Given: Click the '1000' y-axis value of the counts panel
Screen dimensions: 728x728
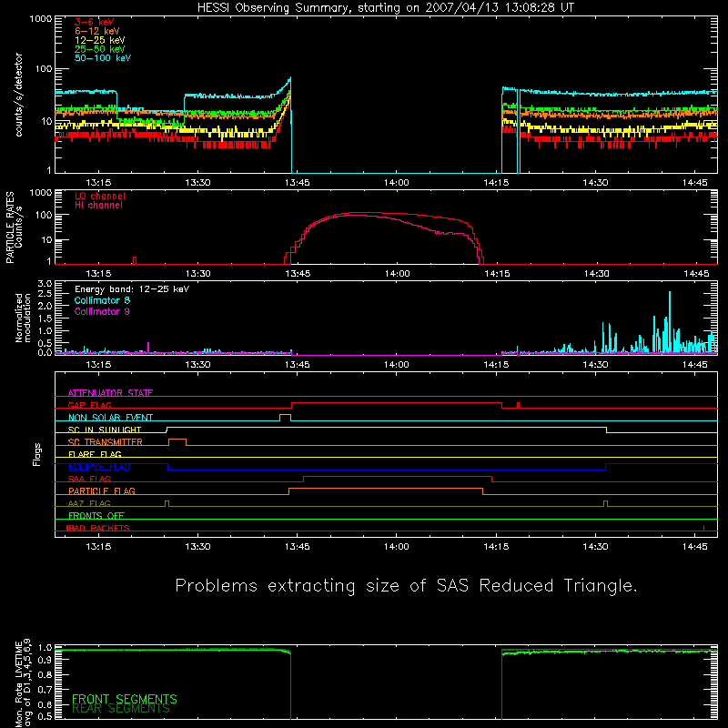Looking at the screenshot, I should [41, 19].
